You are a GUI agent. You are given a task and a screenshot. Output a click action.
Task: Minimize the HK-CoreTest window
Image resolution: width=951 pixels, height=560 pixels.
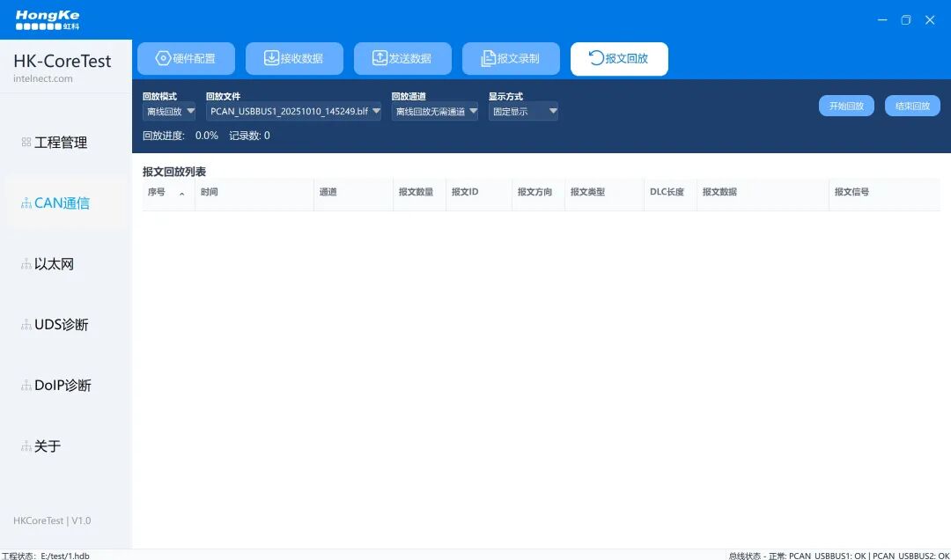pyautogui.click(x=882, y=20)
